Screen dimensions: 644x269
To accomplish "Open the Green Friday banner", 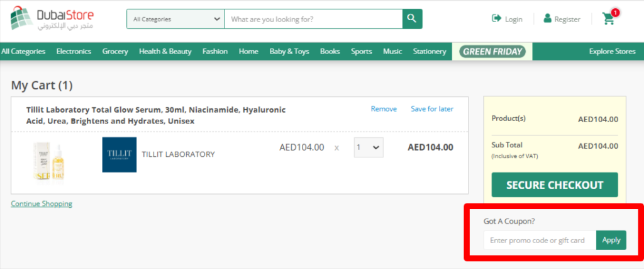I will [492, 52].
